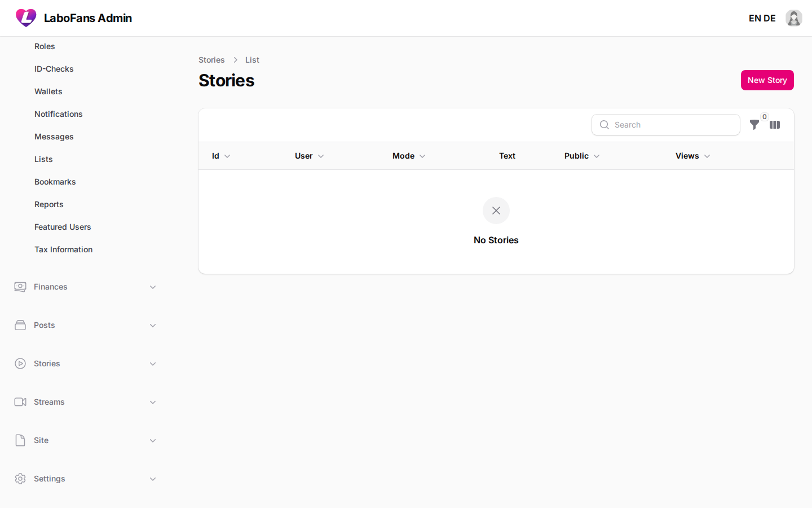The height and width of the screenshot is (508, 812).
Task: Expand the Finances section chevron
Action: click(153, 287)
